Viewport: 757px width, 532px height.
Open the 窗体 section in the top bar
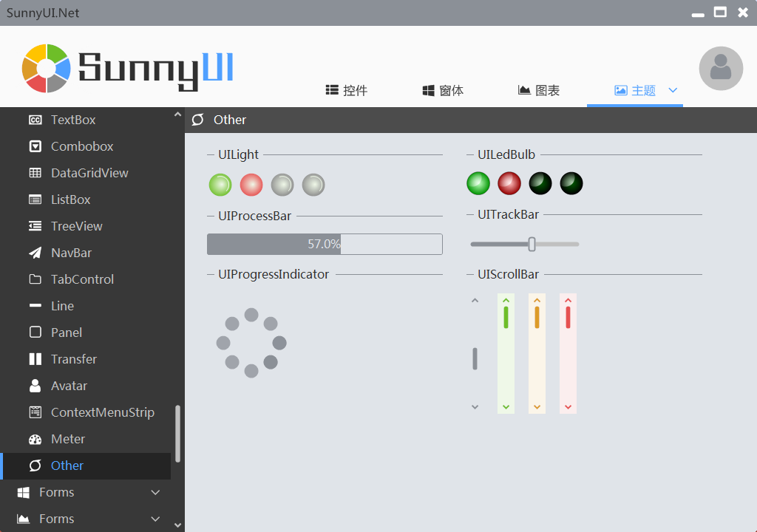pyautogui.click(x=442, y=89)
